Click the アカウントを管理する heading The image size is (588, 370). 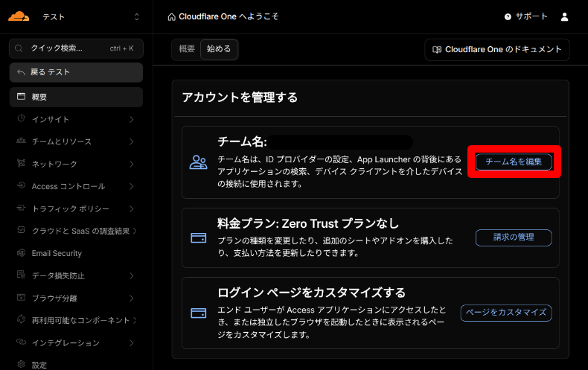pos(240,98)
